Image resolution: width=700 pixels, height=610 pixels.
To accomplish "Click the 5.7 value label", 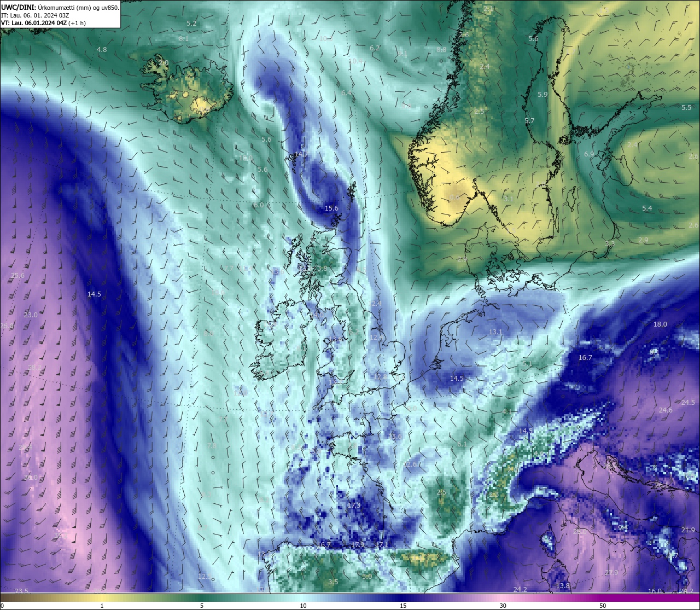I will click(x=529, y=120).
